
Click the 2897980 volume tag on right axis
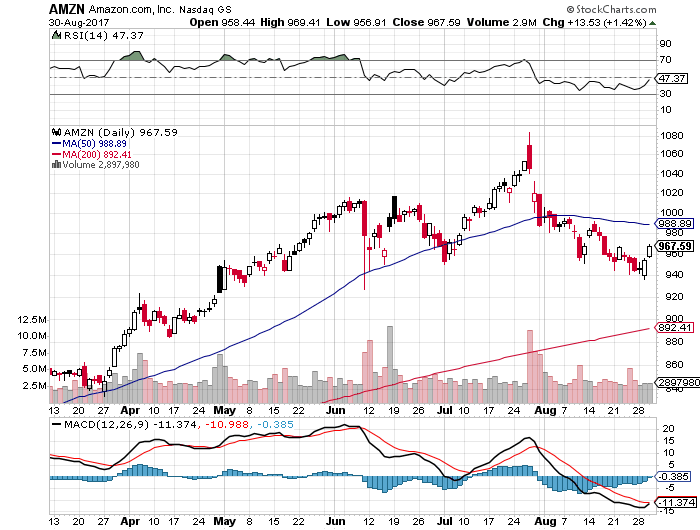[x=678, y=383]
